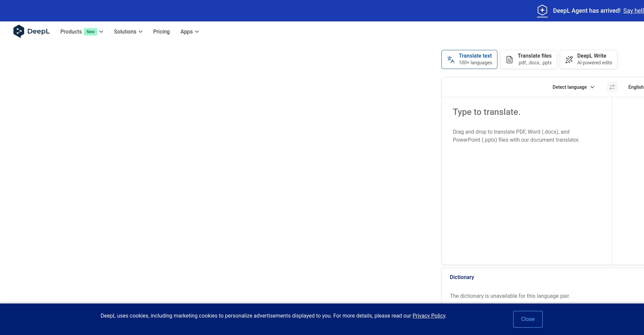This screenshot has height=335, width=644.
Task: Click the DeepL hexagon logo icon
Action: [x=19, y=31]
